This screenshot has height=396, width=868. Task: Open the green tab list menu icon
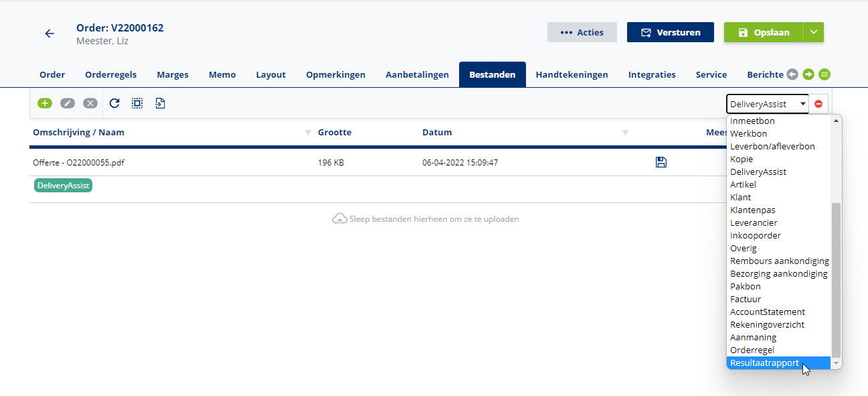pos(824,74)
